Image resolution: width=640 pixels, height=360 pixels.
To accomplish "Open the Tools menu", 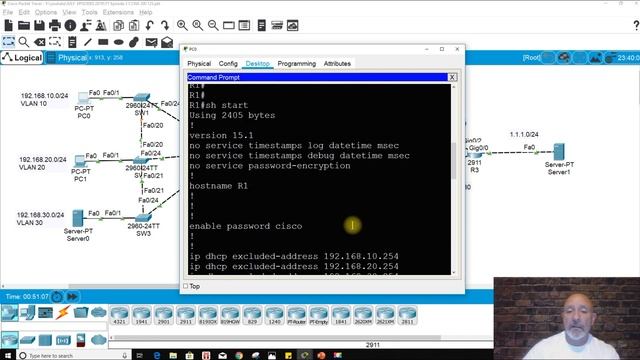I will click(x=89, y=12).
